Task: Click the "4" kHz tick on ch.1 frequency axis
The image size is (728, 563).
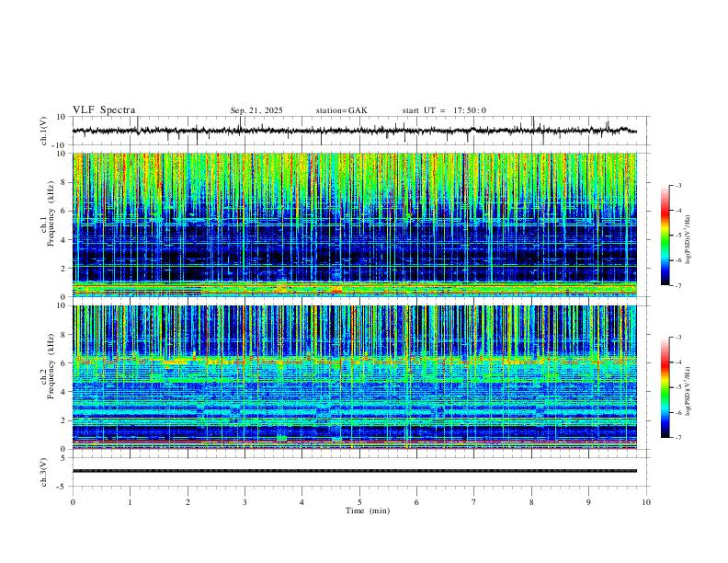Action: (x=63, y=240)
